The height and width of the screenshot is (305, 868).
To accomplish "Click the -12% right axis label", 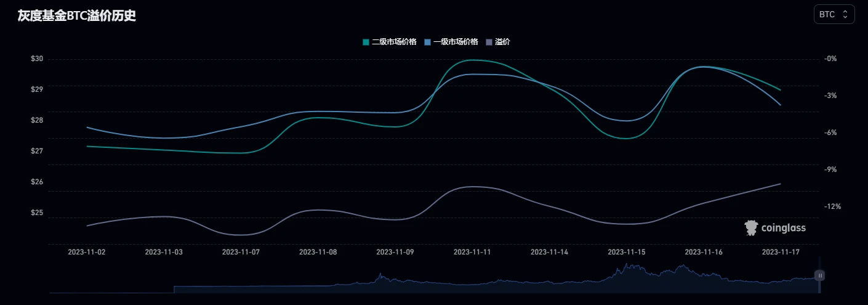I will [x=832, y=206].
